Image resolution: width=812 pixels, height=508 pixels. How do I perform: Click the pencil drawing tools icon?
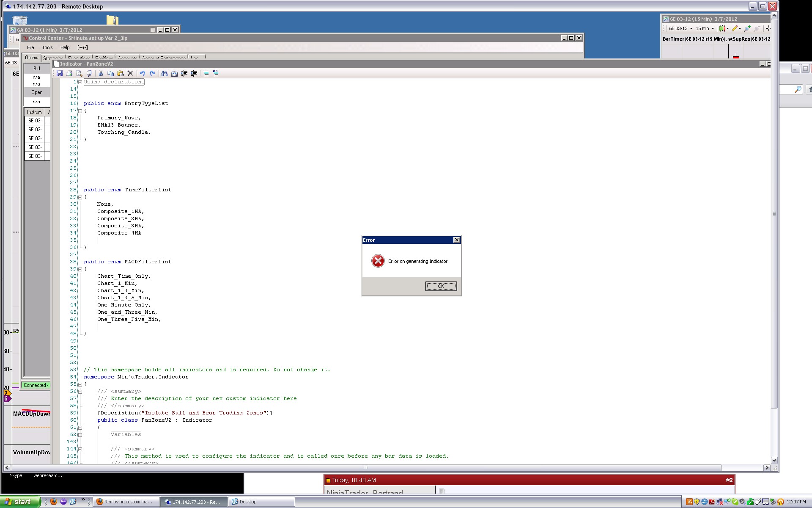pos(735,28)
